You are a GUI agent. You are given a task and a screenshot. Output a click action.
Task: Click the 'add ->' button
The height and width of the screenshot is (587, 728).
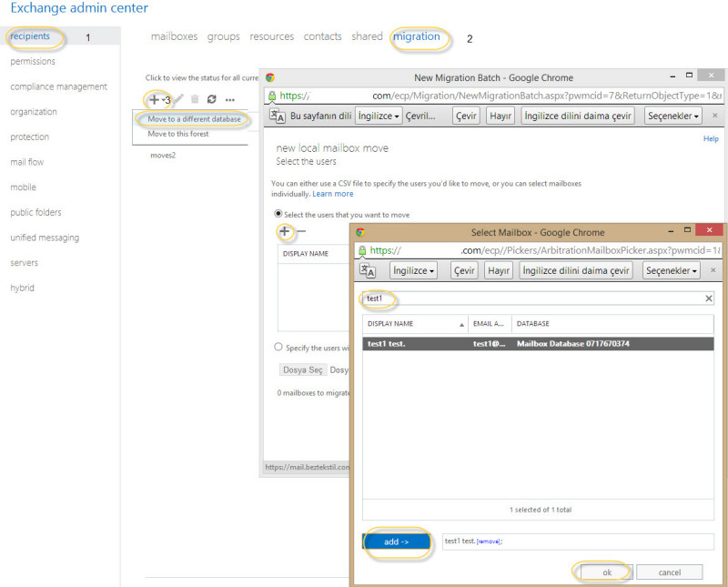(396, 541)
